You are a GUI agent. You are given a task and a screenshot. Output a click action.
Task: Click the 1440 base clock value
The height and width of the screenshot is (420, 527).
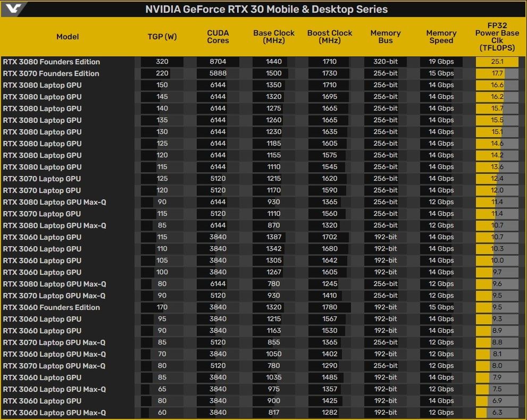(273, 62)
